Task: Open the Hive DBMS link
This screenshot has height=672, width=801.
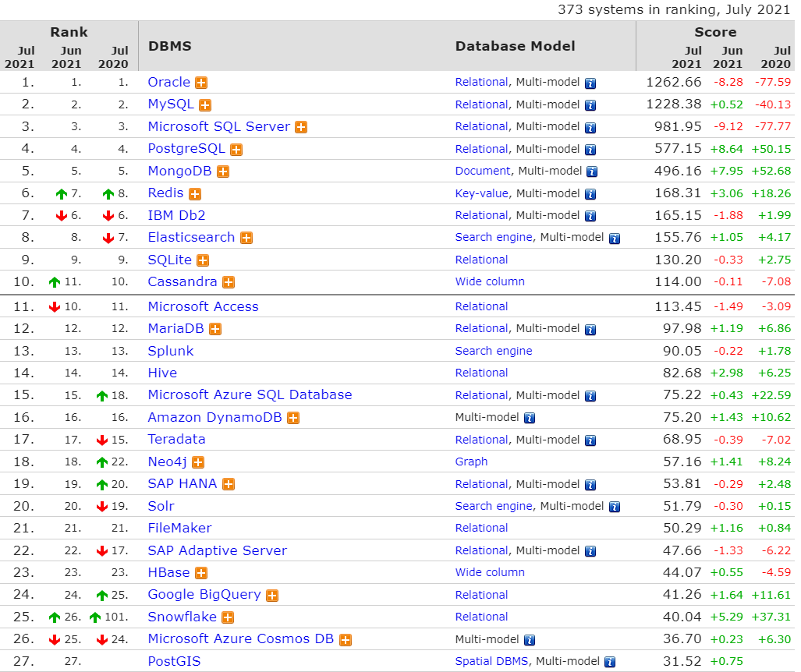Action: 162,373
